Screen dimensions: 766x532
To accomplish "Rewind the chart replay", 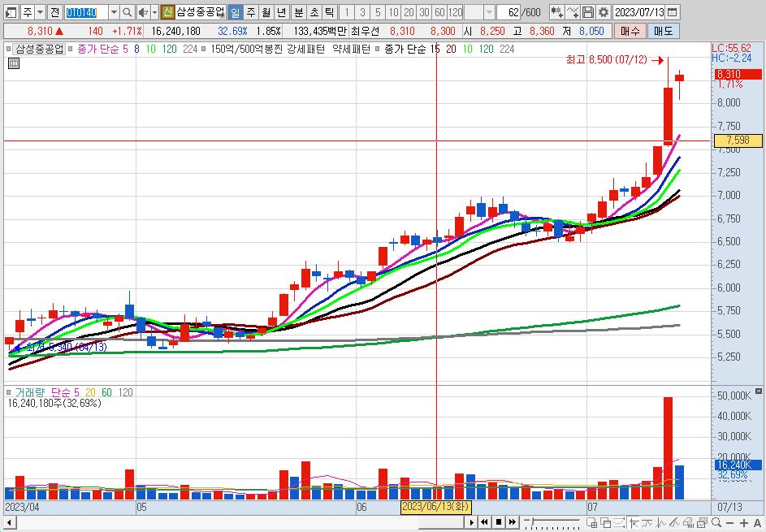I will (484, 523).
